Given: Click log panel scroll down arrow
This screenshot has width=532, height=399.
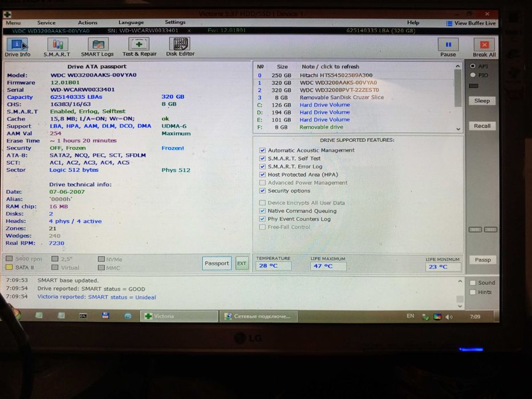Looking at the screenshot, I should coord(460,306).
